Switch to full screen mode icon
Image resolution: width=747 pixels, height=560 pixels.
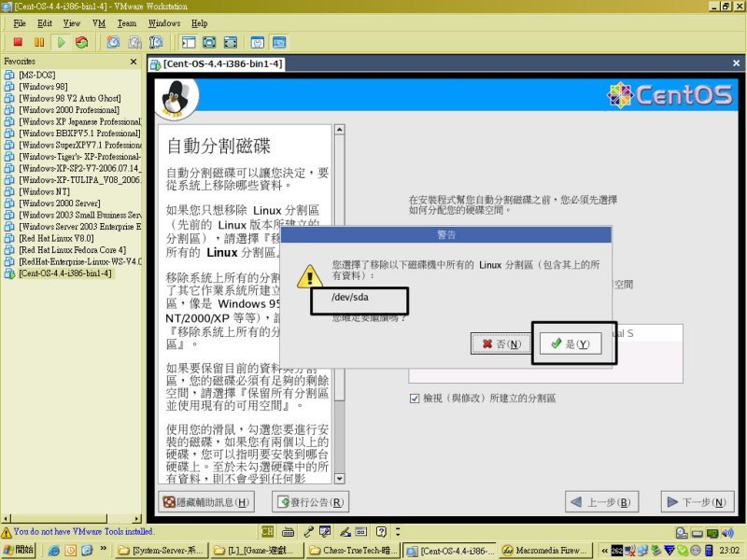coord(209,42)
